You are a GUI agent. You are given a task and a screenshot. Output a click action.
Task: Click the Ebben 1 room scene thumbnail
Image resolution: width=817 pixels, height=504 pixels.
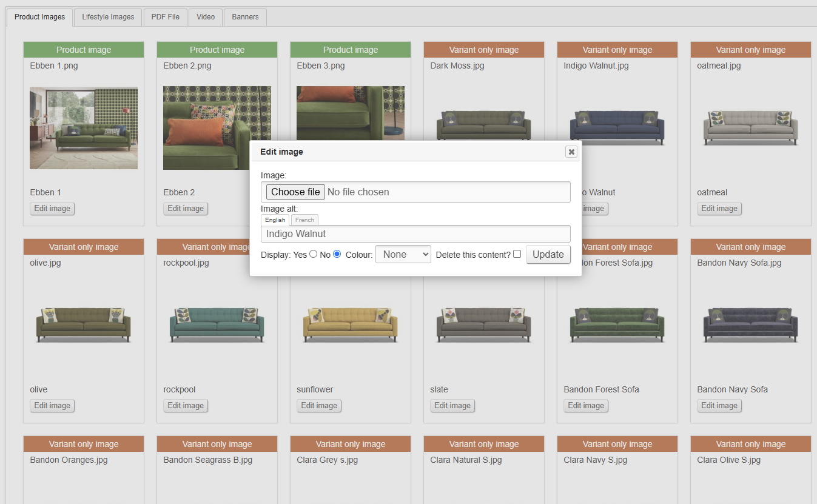click(84, 128)
